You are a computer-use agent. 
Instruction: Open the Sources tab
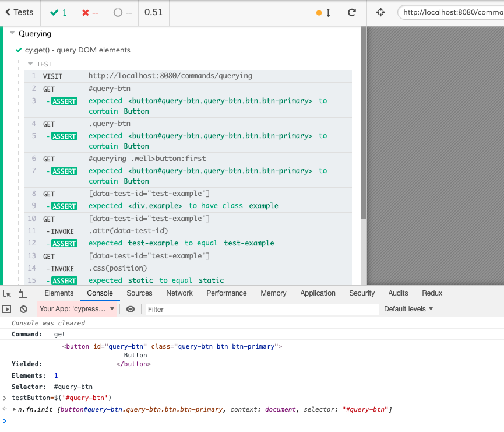tap(139, 293)
